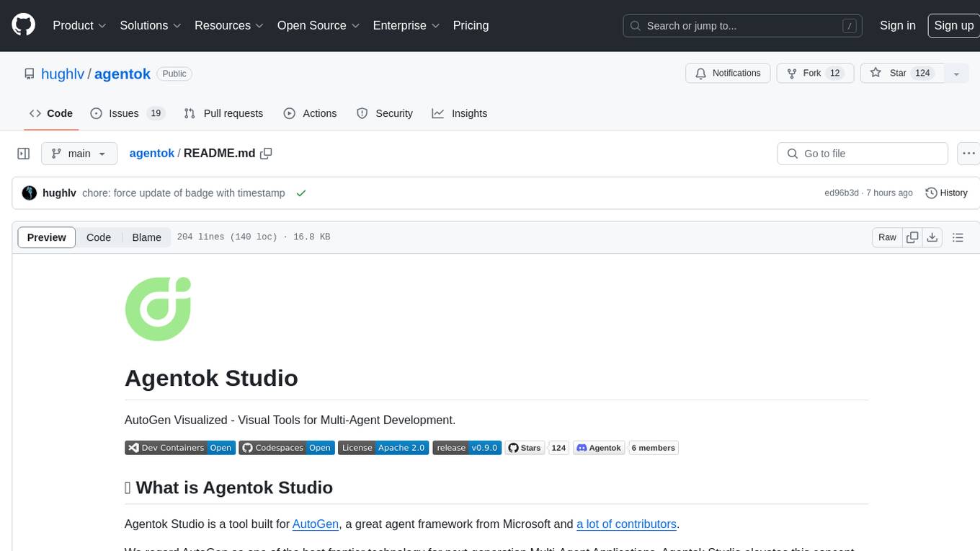Click the Agentok green logo image
This screenshot has height=551, width=980.
158,309
